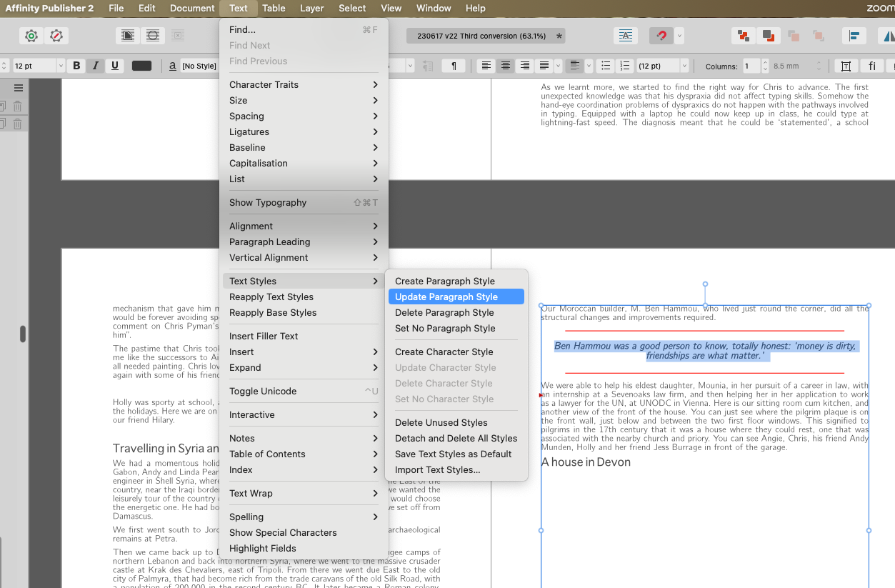This screenshot has width=895, height=588.
Task: Open the Text Frame properties icon
Action: (846, 66)
